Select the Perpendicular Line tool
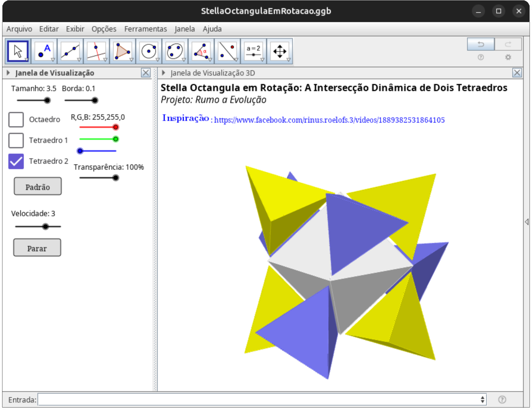The height and width of the screenshot is (410, 532). coord(96,51)
